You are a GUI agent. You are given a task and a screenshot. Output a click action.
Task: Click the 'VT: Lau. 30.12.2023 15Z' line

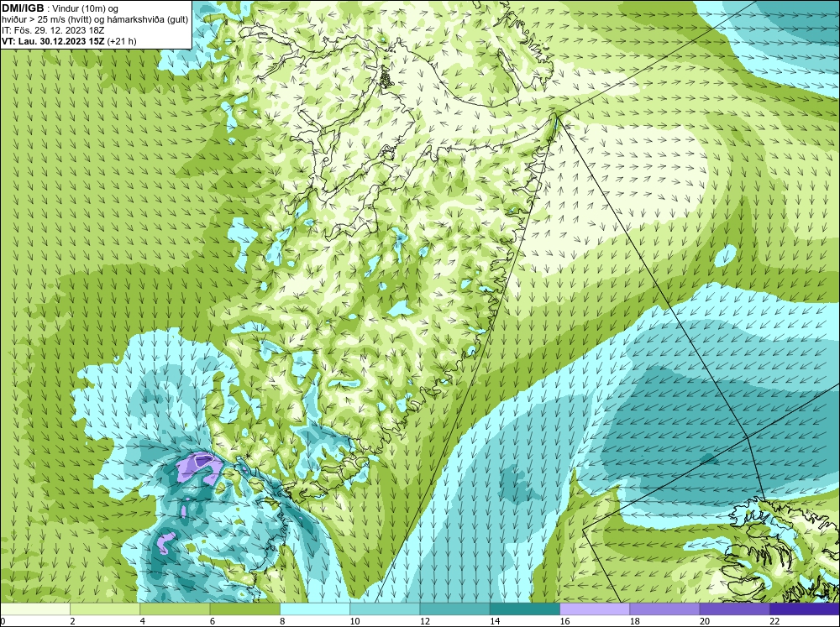(54, 41)
